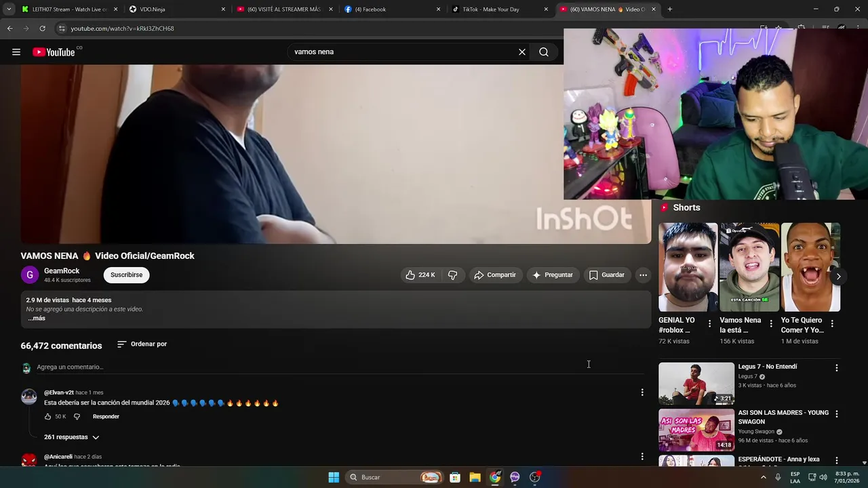This screenshot has height=488, width=868.
Task: Open more actions ellipsis under video
Action: [x=643, y=274]
